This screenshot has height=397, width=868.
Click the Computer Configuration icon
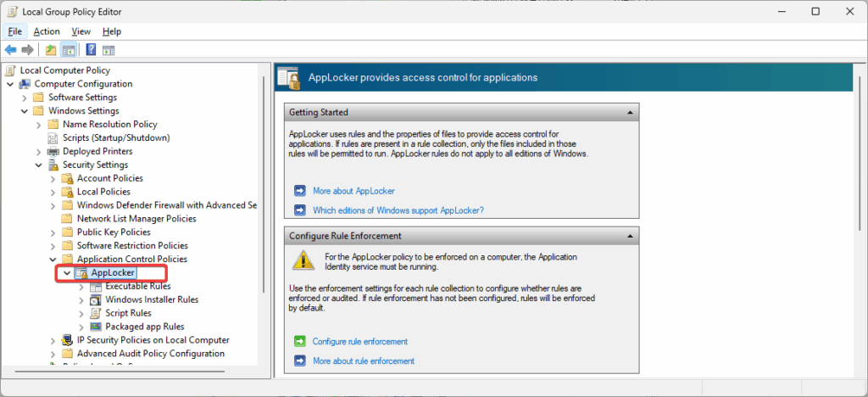point(25,84)
